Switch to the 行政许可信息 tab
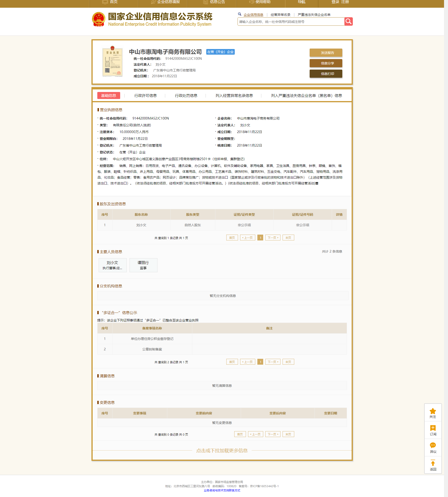The height and width of the screenshot is (497, 448). tap(145, 95)
